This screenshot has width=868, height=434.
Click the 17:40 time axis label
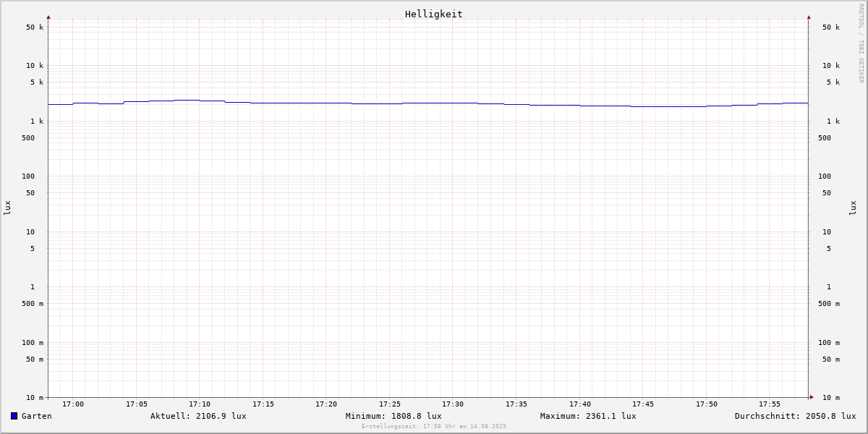(x=580, y=404)
